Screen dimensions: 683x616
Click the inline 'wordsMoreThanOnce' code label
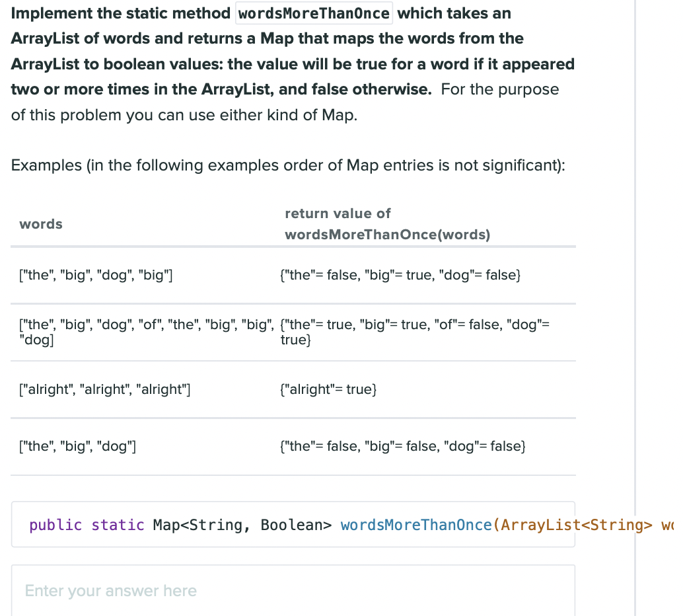314,13
